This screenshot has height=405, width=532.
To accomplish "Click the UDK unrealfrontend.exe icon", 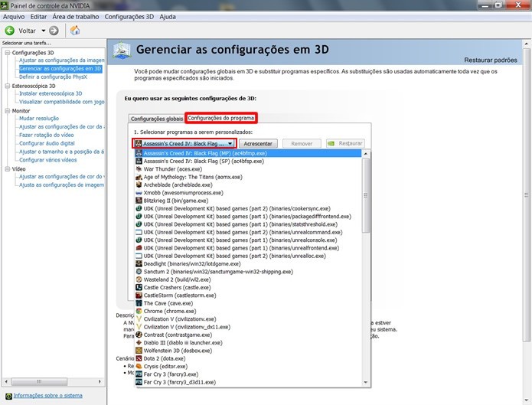I will [x=139, y=248].
